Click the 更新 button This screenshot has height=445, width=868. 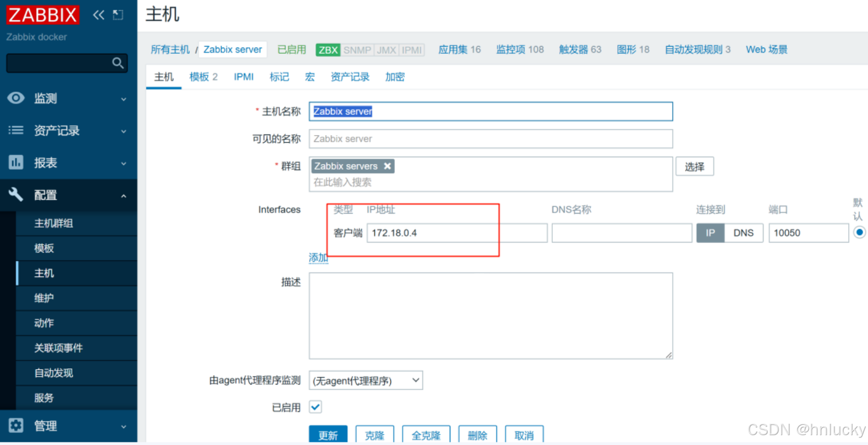pos(328,435)
